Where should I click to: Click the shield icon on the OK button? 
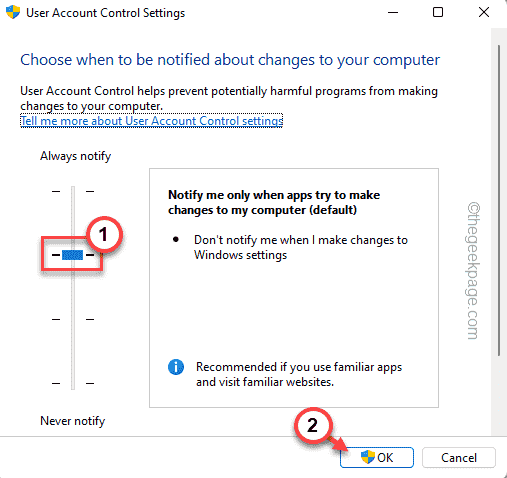(x=367, y=457)
